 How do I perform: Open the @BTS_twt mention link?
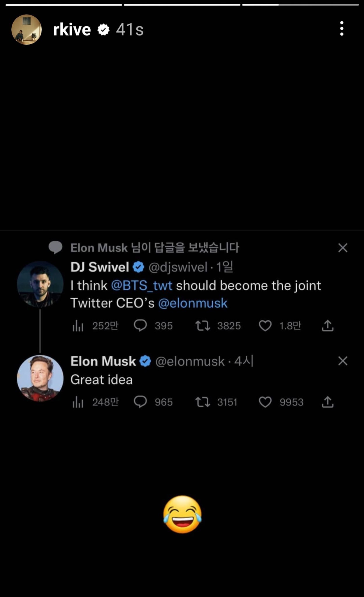(142, 286)
